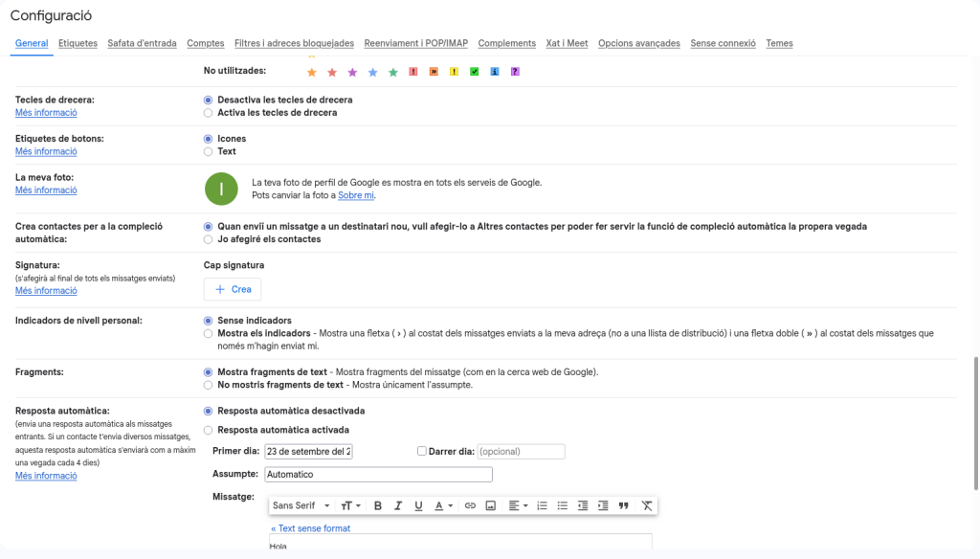Insert a link using the toolbar icon

click(x=470, y=505)
